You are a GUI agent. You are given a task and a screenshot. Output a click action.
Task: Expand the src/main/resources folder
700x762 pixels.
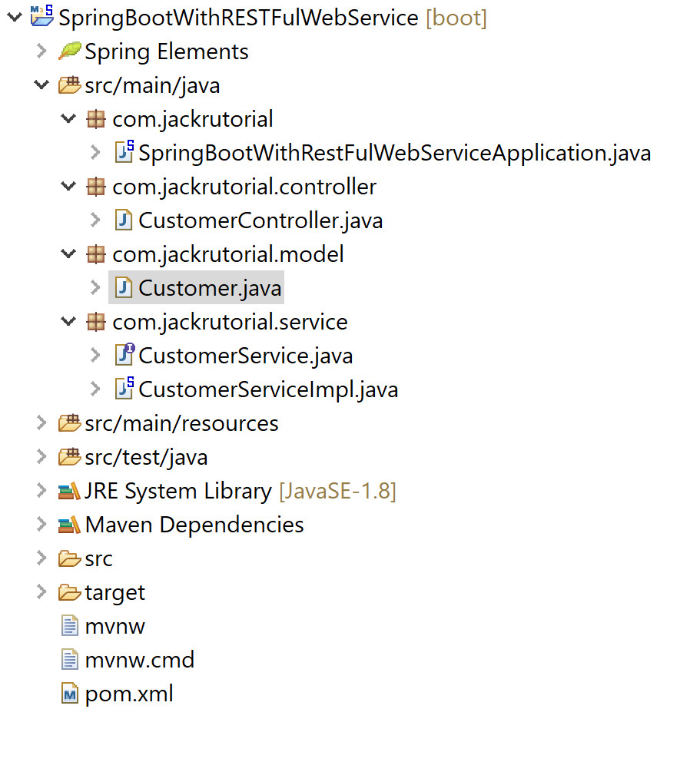coord(40,423)
